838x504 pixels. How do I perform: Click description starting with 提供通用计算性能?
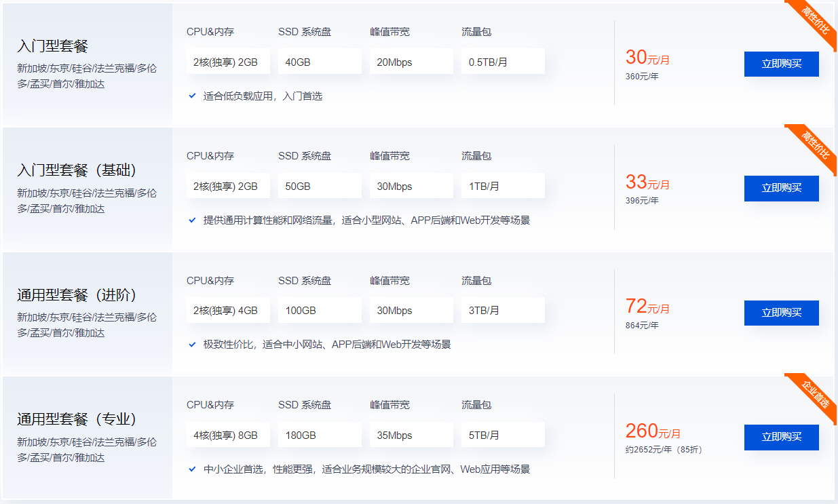366,220
